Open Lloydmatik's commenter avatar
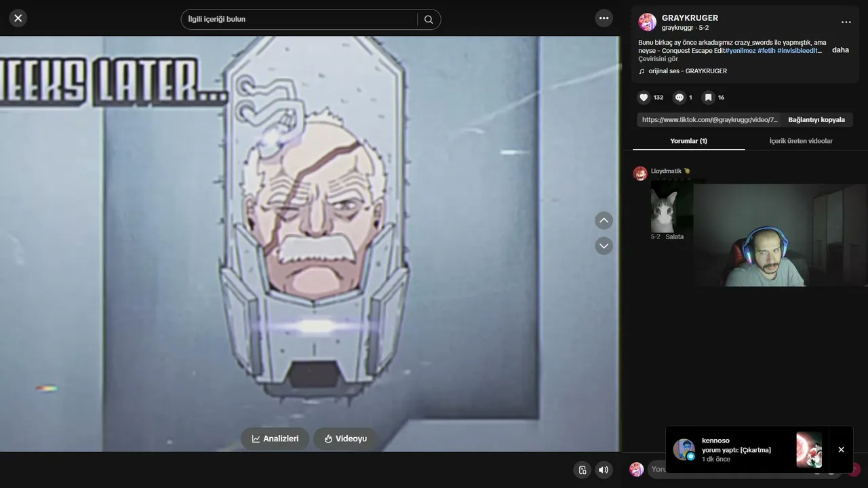This screenshot has height=488, width=868. (x=640, y=174)
